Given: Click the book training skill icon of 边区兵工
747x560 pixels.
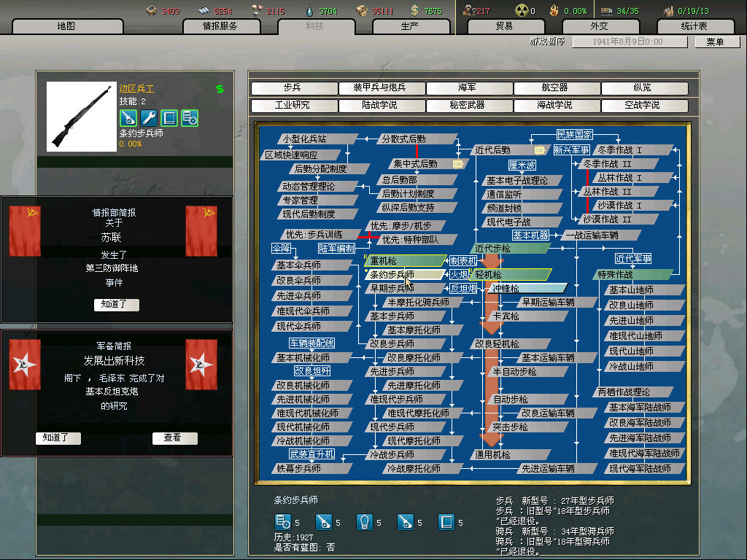Looking at the screenshot, I should pos(169,117).
